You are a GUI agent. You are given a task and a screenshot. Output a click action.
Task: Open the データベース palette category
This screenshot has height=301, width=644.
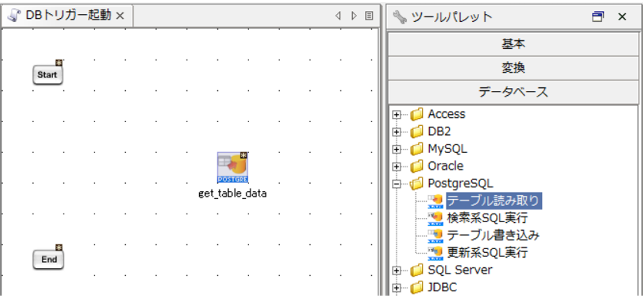[x=513, y=92]
